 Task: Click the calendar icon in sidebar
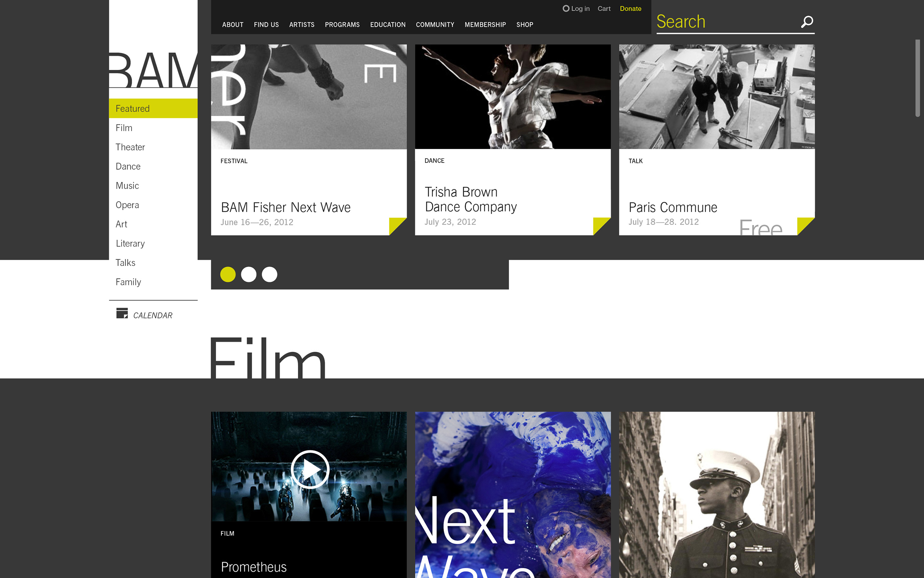tap(122, 313)
